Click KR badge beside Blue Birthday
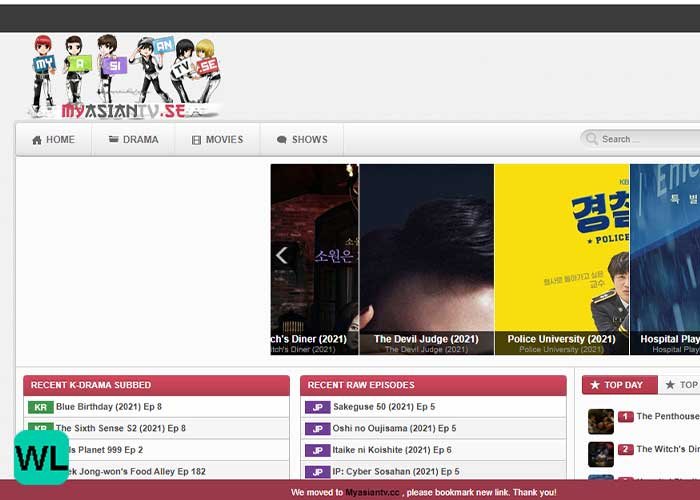This screenshot has width=700, height=500. pos(41,407)
